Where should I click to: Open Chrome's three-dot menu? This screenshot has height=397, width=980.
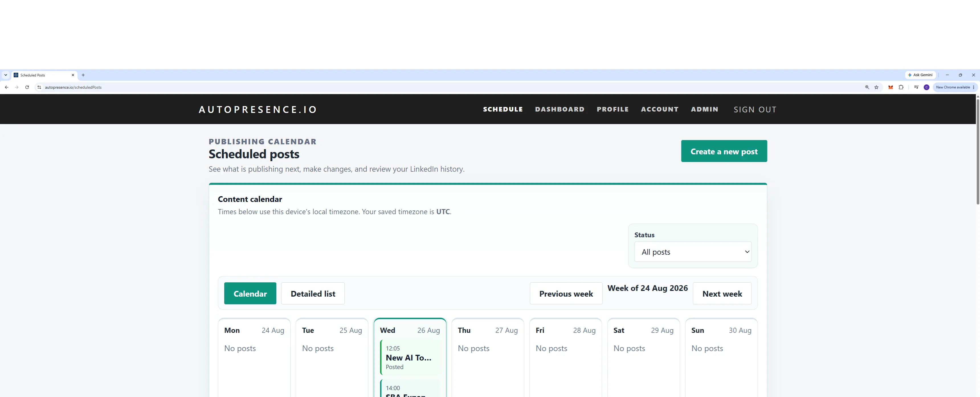click(973, 87)
